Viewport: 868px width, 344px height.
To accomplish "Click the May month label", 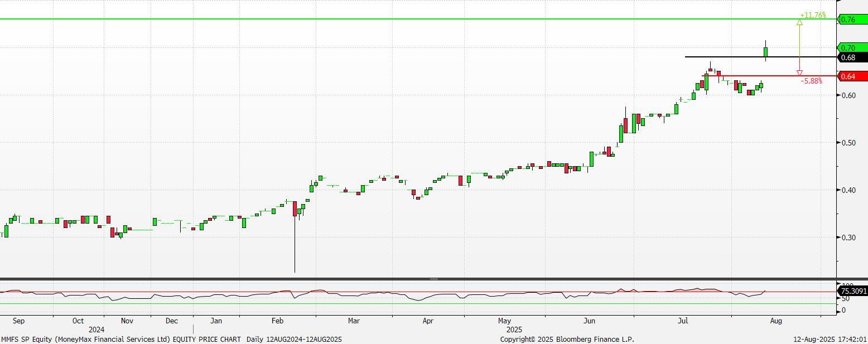I will point(504,321).
